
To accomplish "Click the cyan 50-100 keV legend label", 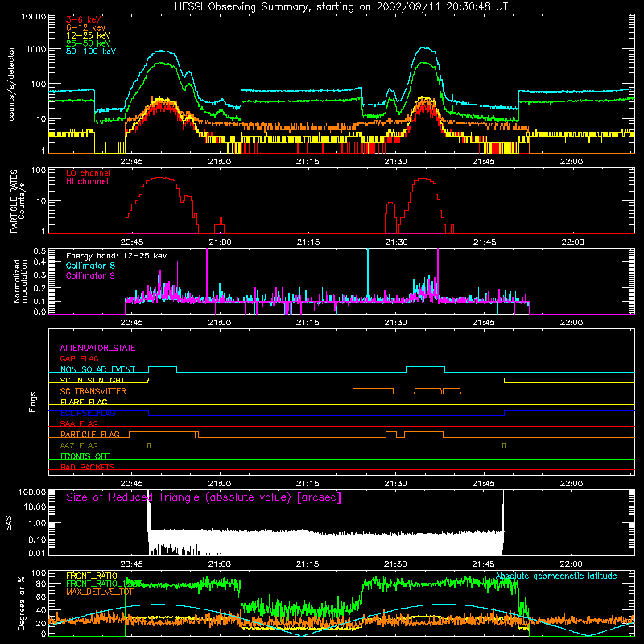I will click(x=91, y=52).
